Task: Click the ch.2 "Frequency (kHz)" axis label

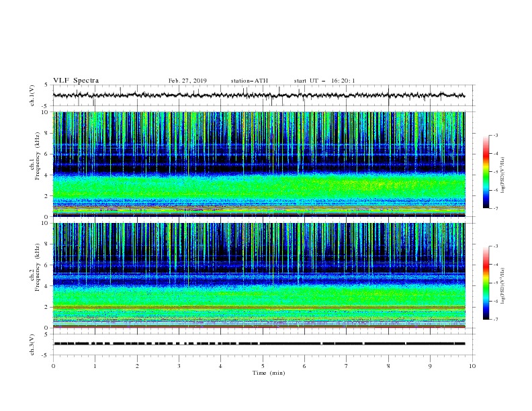Action: (38, 267)
